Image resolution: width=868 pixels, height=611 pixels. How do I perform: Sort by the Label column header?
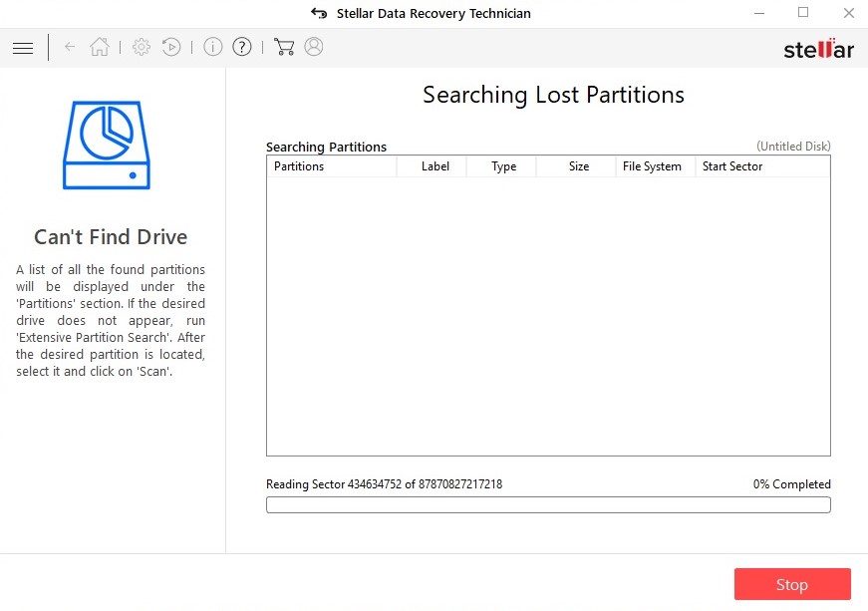[x=432, y=166]
